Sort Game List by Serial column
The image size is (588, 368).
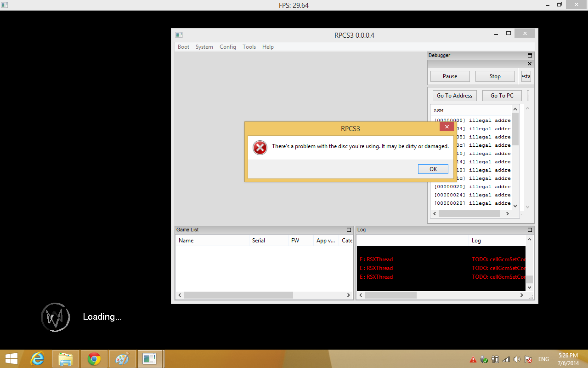click(x=269, y=241)
